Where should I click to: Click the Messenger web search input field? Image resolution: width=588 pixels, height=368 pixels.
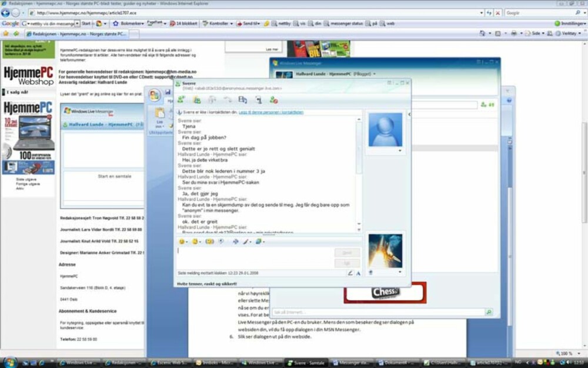coord(378,312)
